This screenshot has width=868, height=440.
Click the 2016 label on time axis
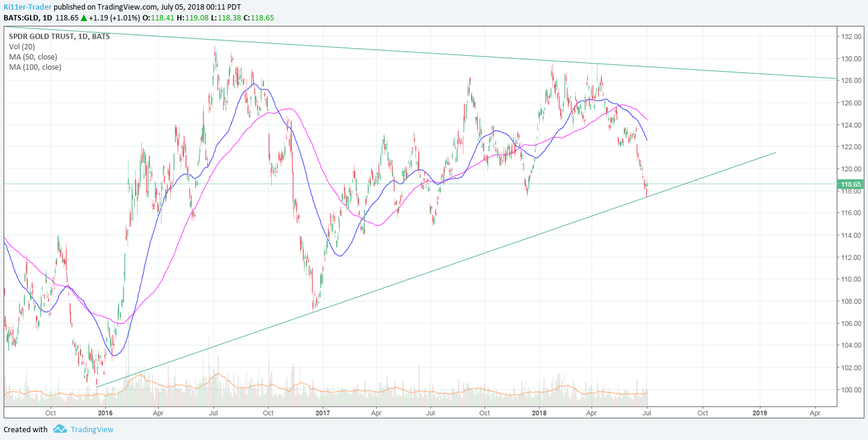coord(105,413)
